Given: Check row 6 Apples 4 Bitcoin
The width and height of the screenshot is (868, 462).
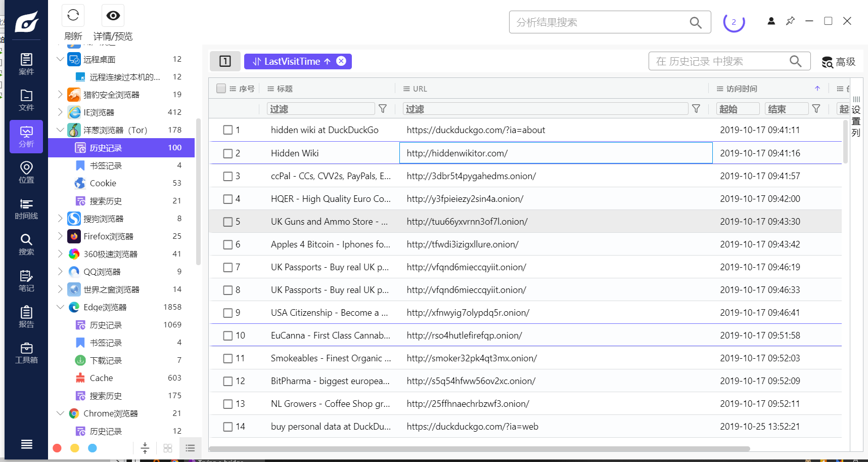Looking at the screenshot, I should (228, 244).
